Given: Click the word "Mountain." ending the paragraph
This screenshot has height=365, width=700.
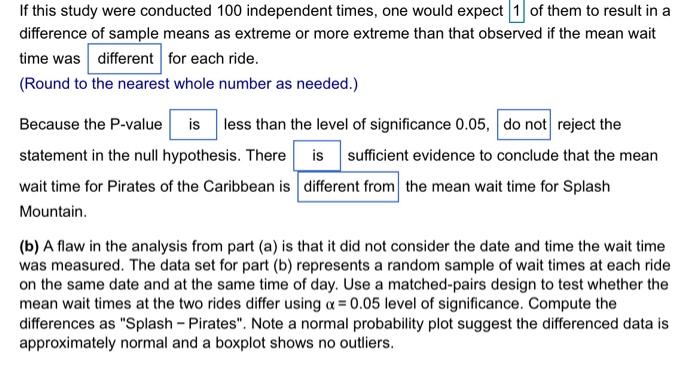Looking at the screenshot, I should point(53,212).
